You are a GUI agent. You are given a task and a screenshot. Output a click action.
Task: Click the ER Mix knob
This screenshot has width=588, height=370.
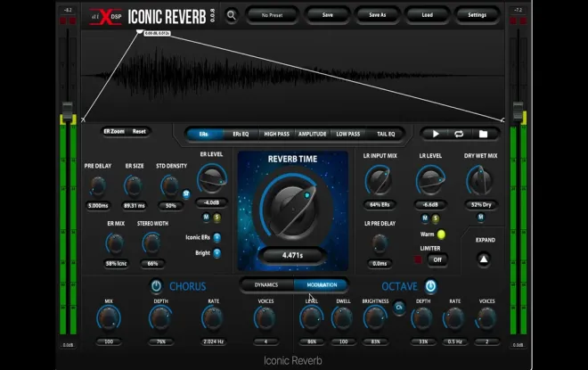point(115,243)
